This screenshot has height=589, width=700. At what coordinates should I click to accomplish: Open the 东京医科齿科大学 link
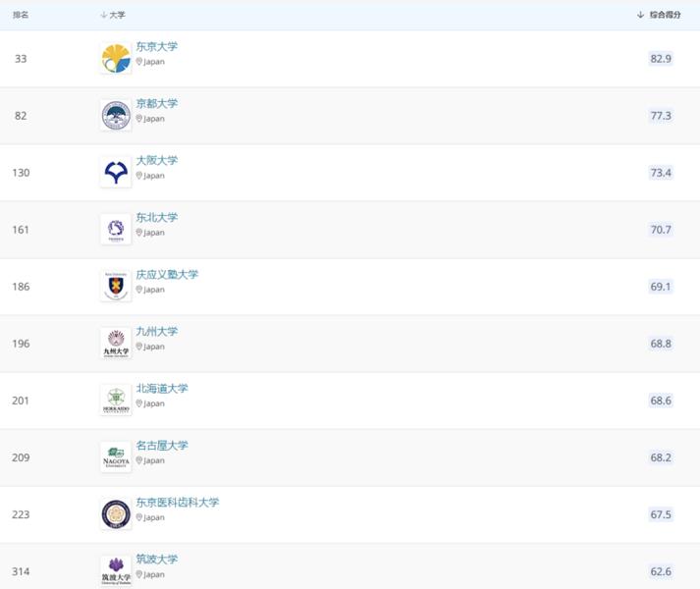(178, 502)
